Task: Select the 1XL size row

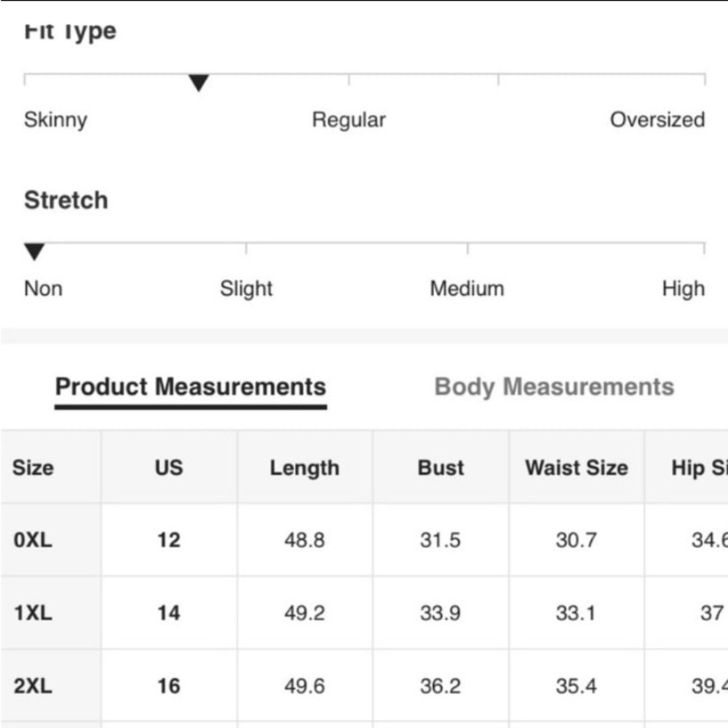Action: click(364, 613)
